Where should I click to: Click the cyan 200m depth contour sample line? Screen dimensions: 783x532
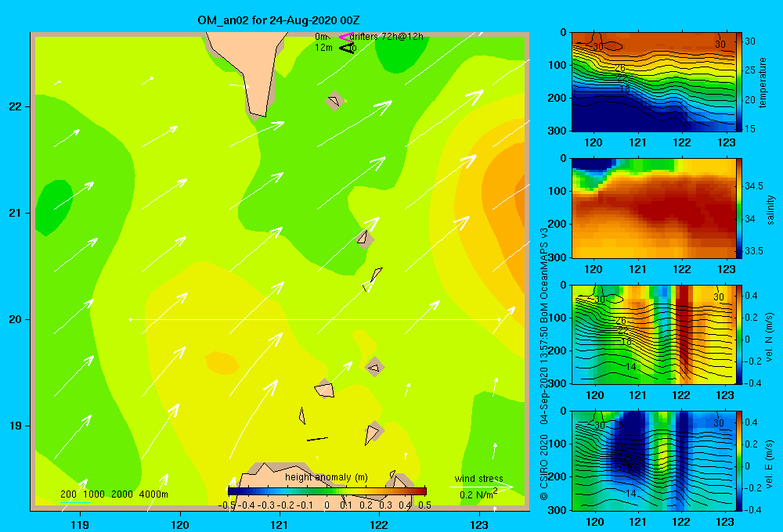pos(74,502)
